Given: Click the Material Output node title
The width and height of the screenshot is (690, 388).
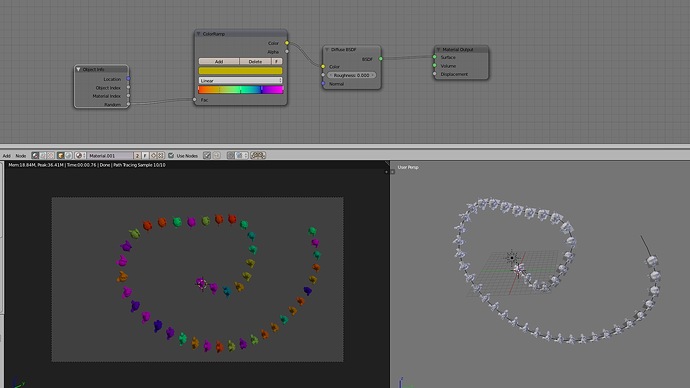Looking at the screenshot, I should 458,49.
